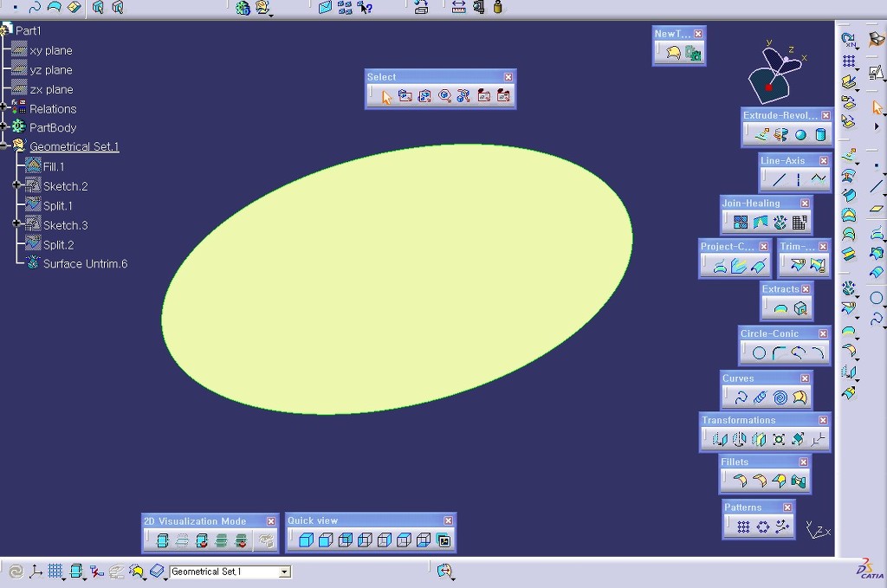Screen dimensions: 887x588
Task: Select the Revolve surface tool
Action: [781, 134]
